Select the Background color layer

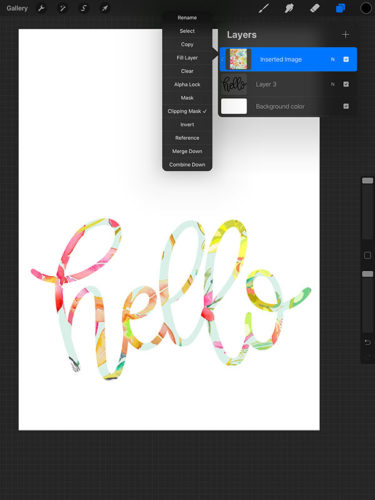(288, 106)
